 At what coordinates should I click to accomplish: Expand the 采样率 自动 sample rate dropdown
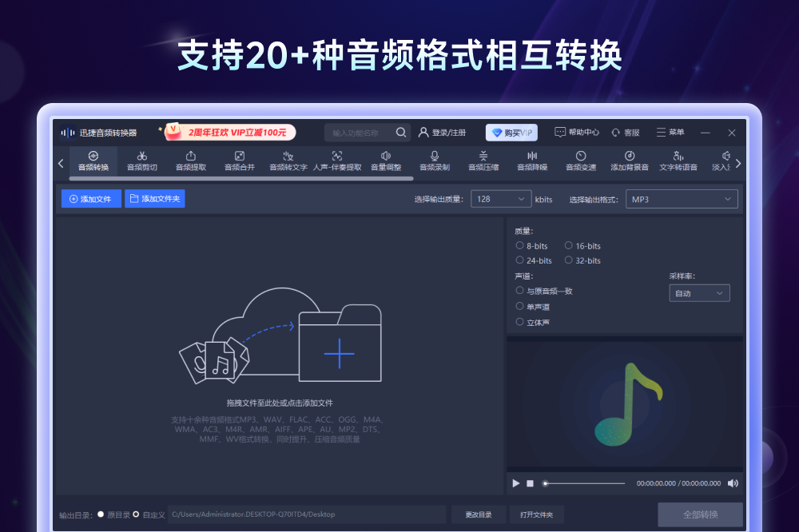699,293
